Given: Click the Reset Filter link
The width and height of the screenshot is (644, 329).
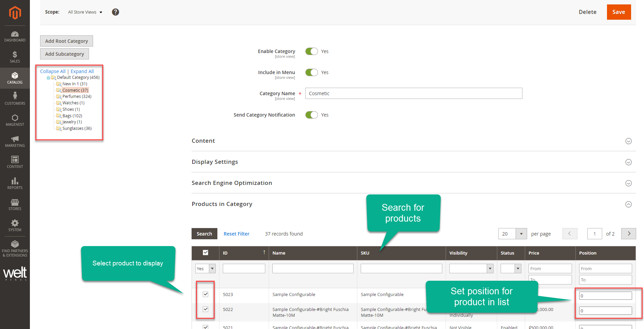Looking at the screenshot, I should click(236, 234).
